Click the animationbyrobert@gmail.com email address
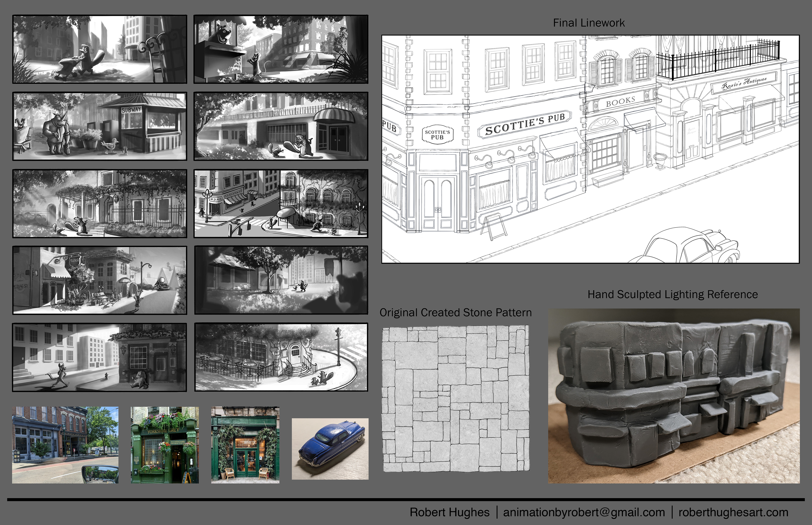The height and width of the screenshot is (525, 812). [584, 512]
